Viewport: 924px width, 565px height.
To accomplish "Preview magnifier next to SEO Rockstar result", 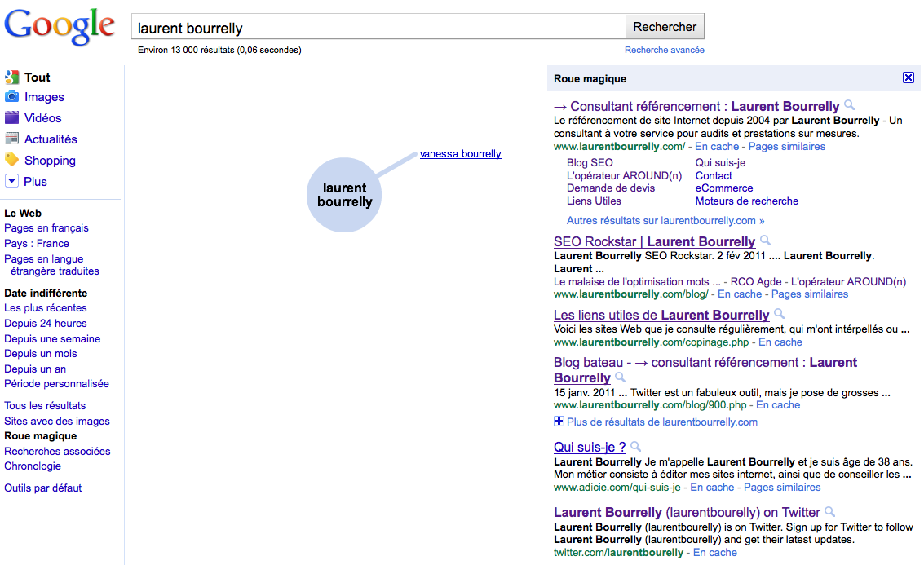I will (765, 240).
